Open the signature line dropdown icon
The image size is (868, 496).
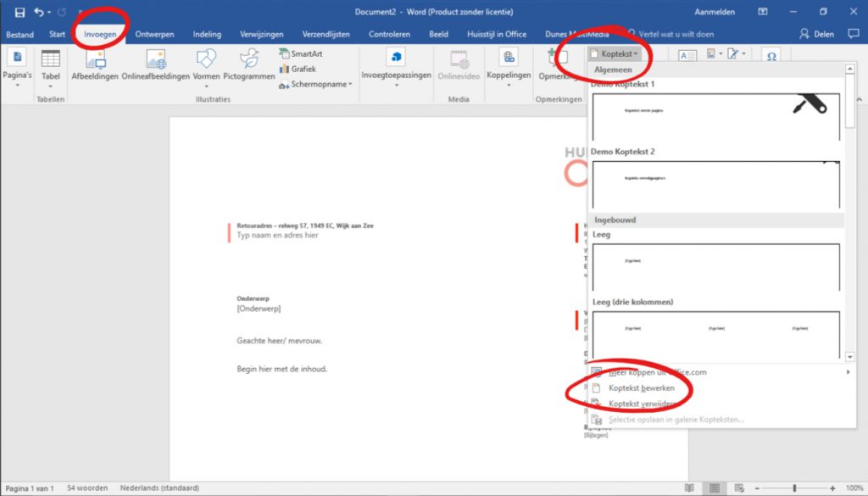(x=736, y=53)
